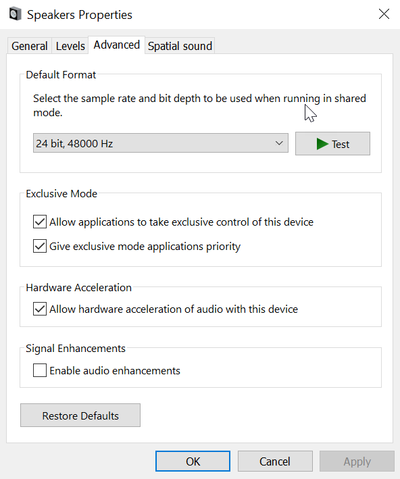The height and width of the screenshot is (479, 400).
Task: Open the 24 bit, 48000 Hz format dropdown
Action: coord(161,143)
